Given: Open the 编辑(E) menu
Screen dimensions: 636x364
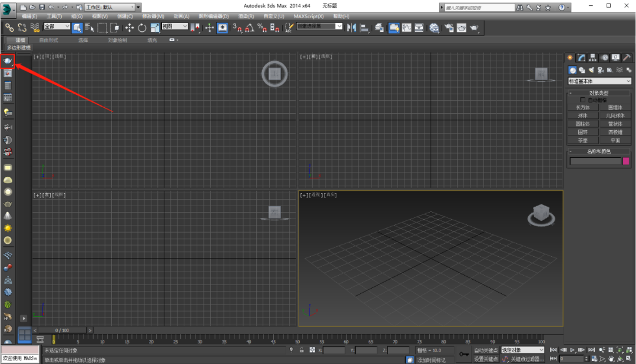Looking at the screenshot, I should [29, 16].
